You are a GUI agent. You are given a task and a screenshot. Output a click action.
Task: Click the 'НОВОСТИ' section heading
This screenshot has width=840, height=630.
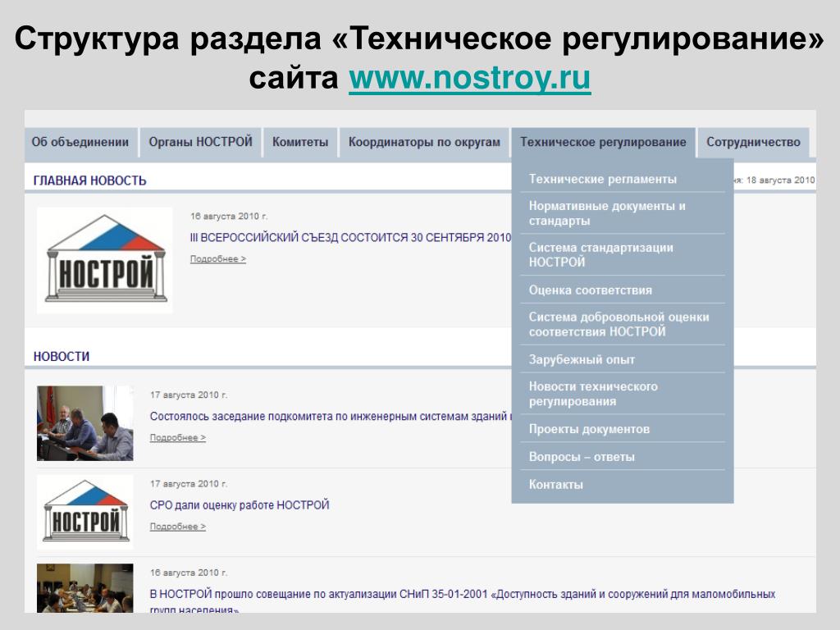[x=61, y=356]
